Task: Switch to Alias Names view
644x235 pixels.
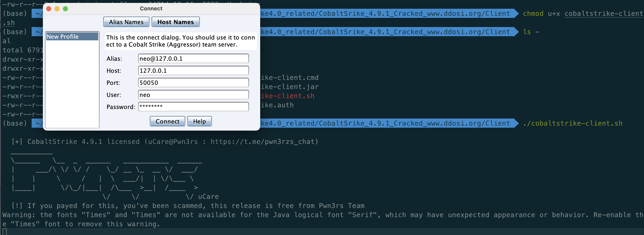Action: pos(126,22)
